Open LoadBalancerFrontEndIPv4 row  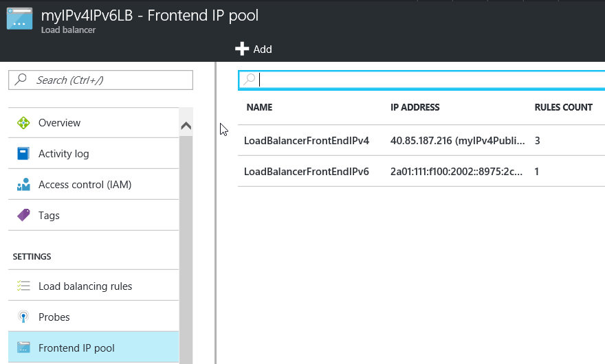[307, 141]
